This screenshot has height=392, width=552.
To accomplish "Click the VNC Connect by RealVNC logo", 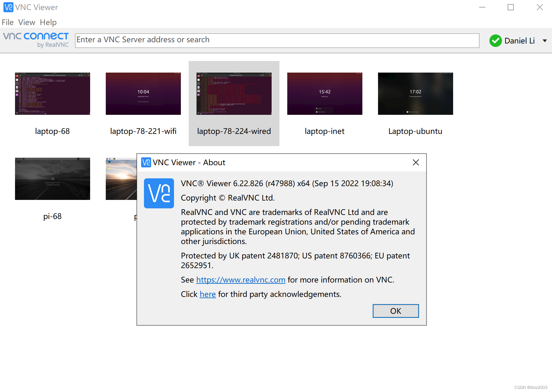I will coord(36,40).
